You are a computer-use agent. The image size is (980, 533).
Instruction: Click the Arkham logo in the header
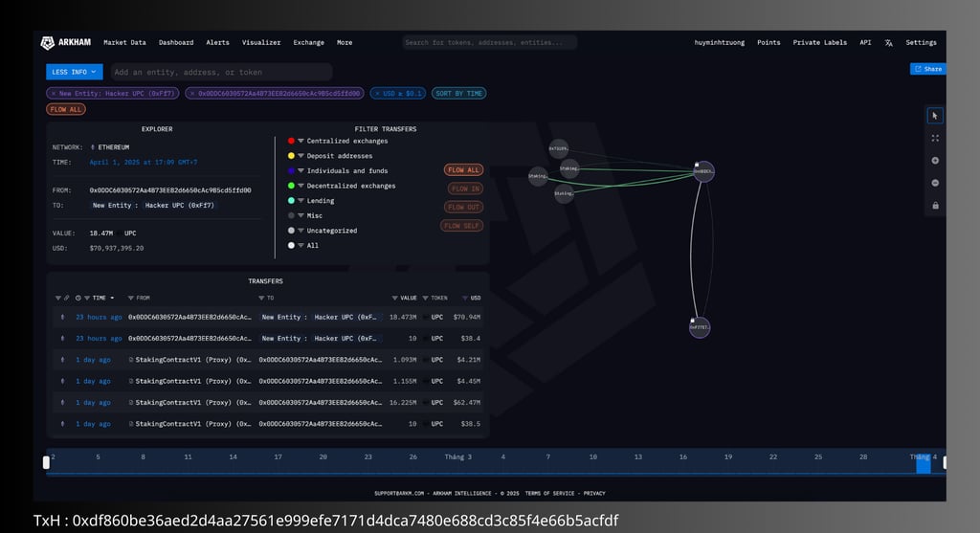point(65,42)
